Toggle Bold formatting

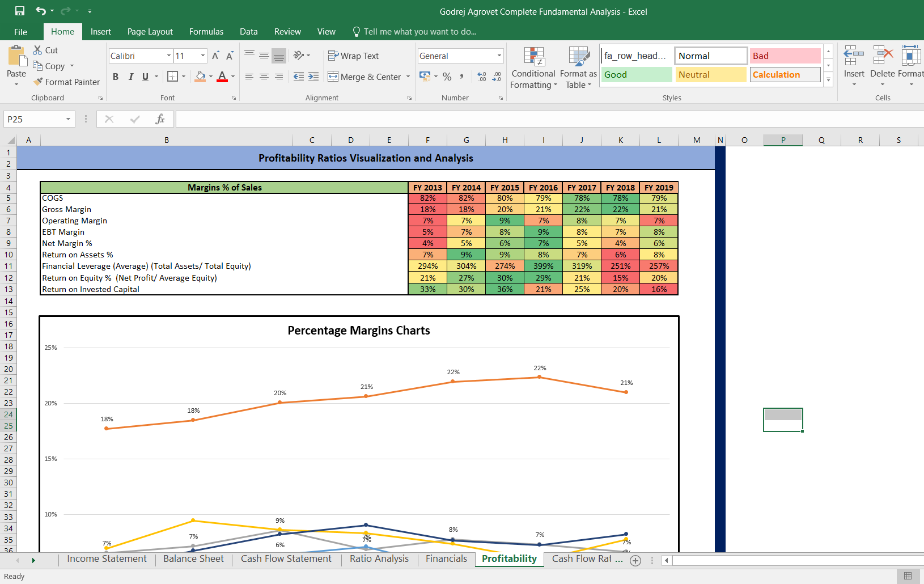pyautogui.click(x=116, y=77)
